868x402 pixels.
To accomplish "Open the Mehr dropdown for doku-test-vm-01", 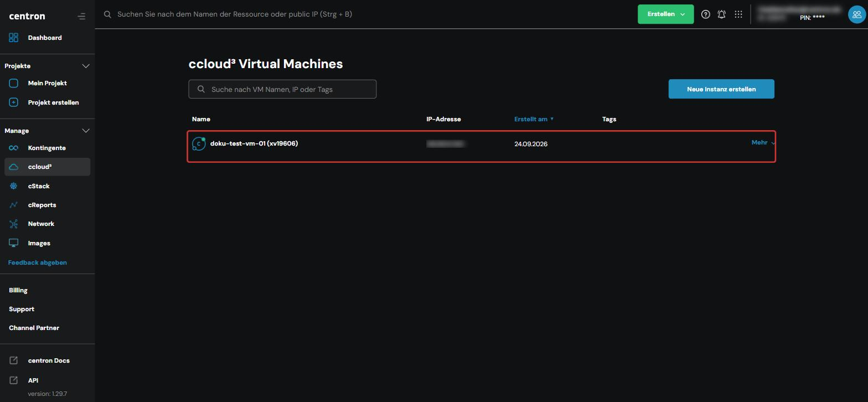I will coord(763,143).
